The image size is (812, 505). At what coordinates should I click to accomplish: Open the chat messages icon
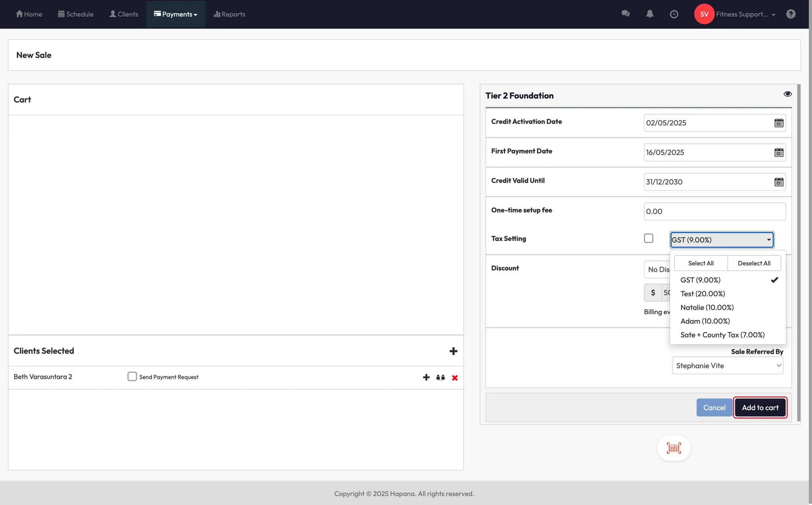click(625, 14)
